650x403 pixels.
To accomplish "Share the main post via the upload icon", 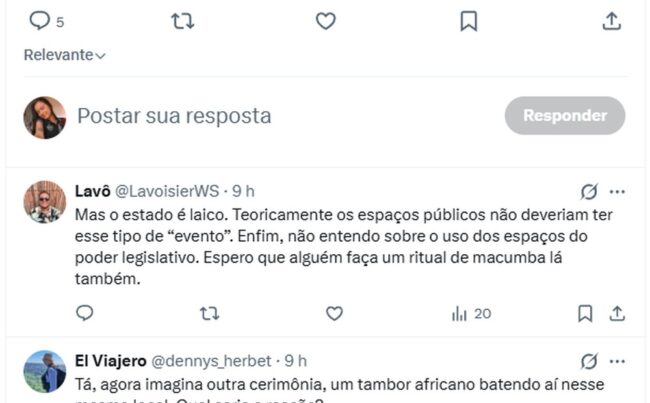I will [611, 21].
